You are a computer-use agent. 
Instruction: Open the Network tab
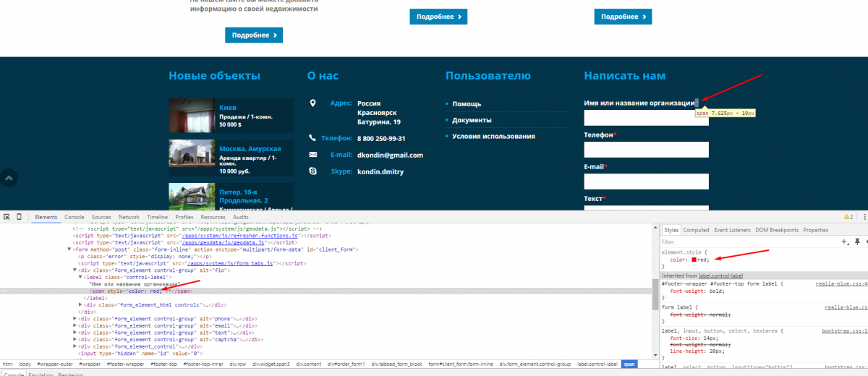coord(129,217)
